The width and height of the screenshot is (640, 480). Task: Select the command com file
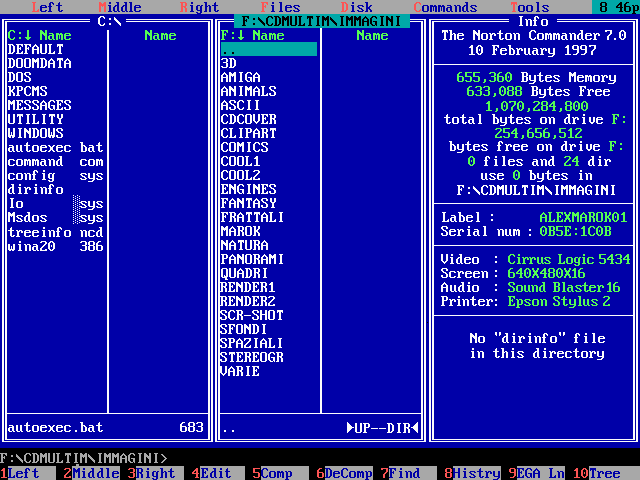pyautogui.click(x=56, y=162)
